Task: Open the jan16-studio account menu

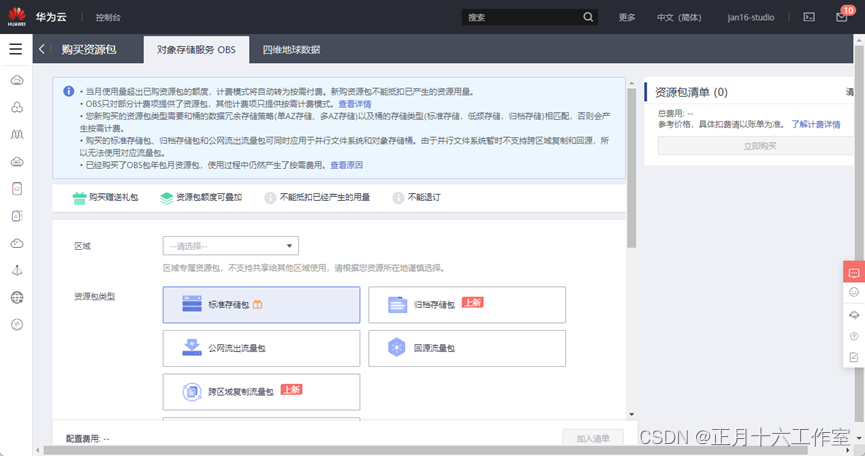Action: 751,17
